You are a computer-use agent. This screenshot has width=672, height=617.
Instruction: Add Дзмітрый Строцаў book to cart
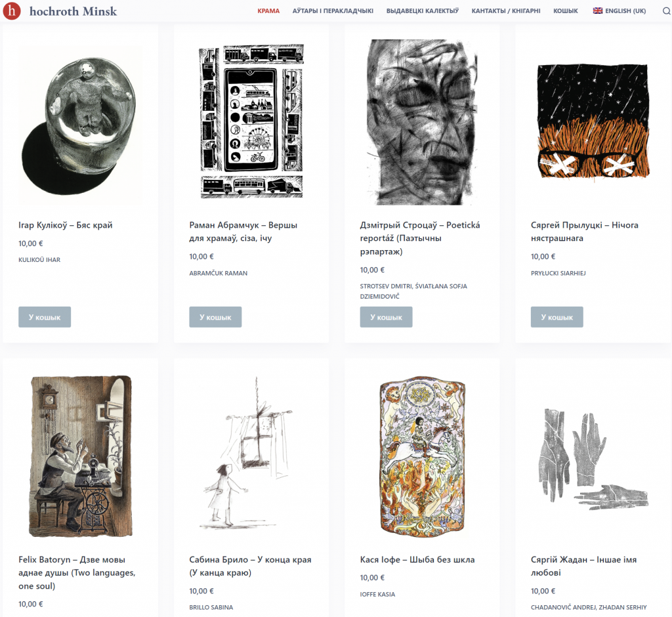click(x=386, y=317)
